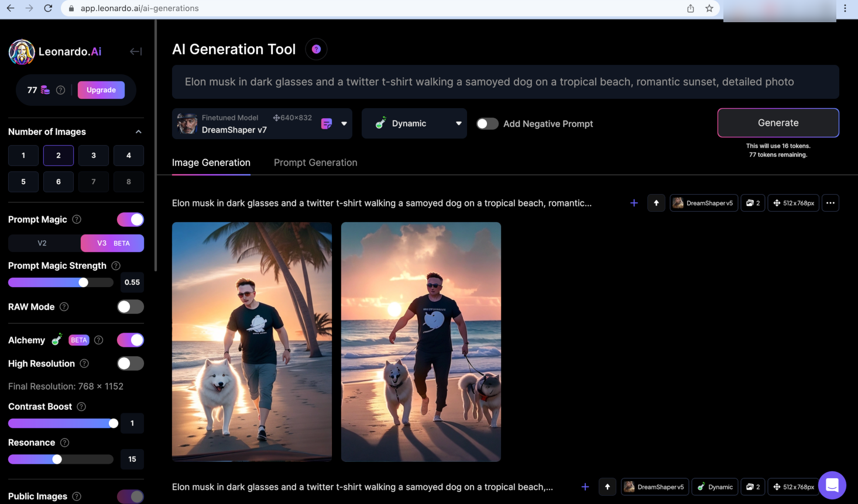The width and height of the screenshot is (858, 504).
Task: Set number of images to 5
Action: 23,182
